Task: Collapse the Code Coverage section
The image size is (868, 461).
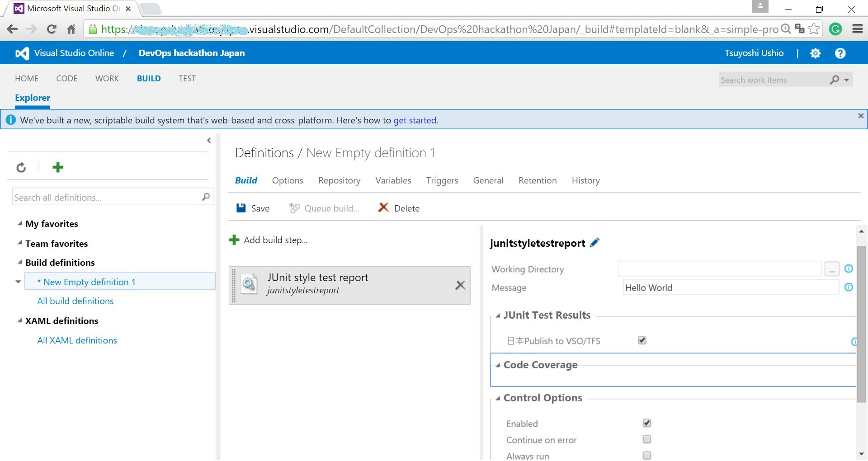Action: pyautogui.click(x=498, y=365)
